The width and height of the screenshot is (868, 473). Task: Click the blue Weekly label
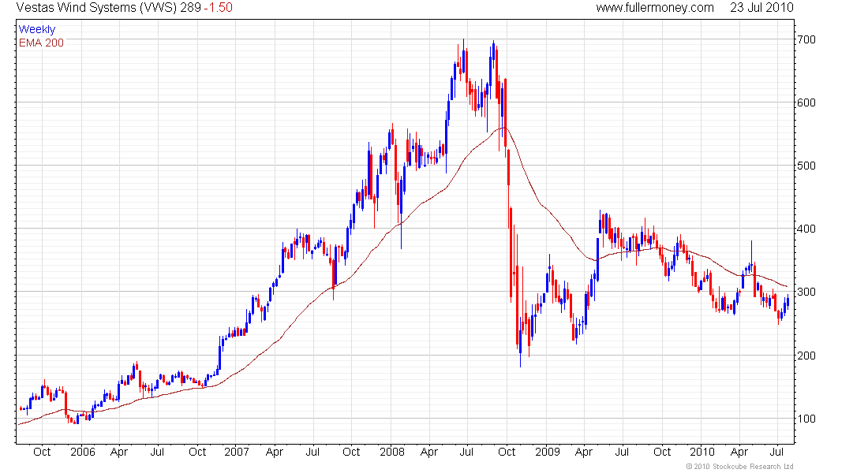(37, 29)
